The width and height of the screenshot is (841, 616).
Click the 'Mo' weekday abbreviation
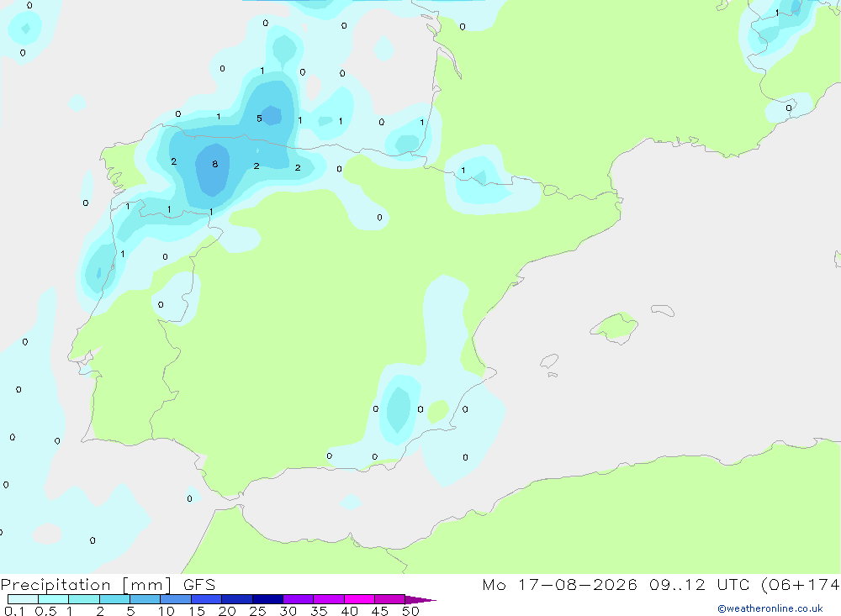click(494, 584)
